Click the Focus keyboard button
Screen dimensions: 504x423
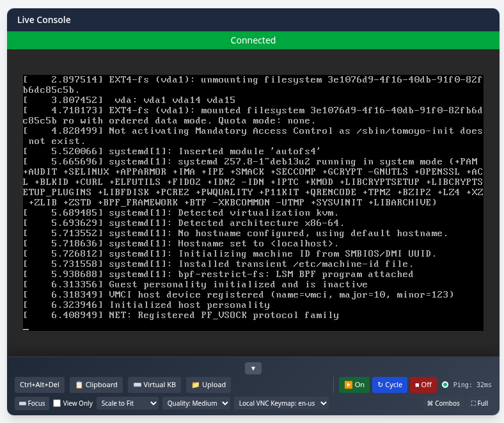pos(31,403)
